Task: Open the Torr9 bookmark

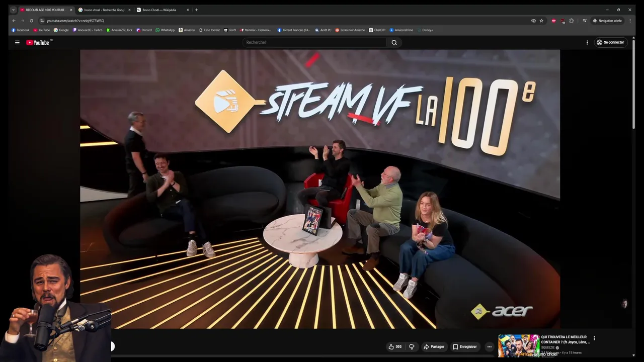Action: (x=230, y=30)
